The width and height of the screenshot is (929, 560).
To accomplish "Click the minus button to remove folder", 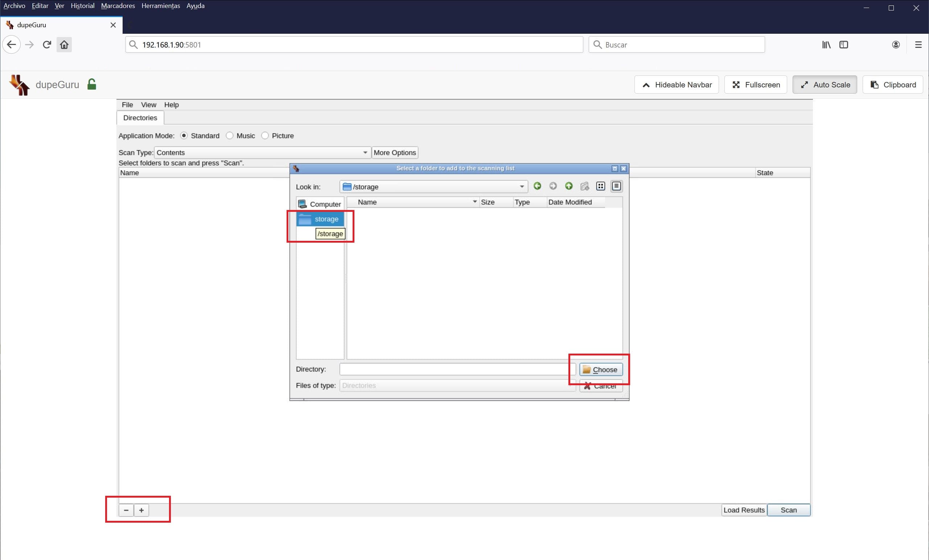I will [x=126, y=510].
